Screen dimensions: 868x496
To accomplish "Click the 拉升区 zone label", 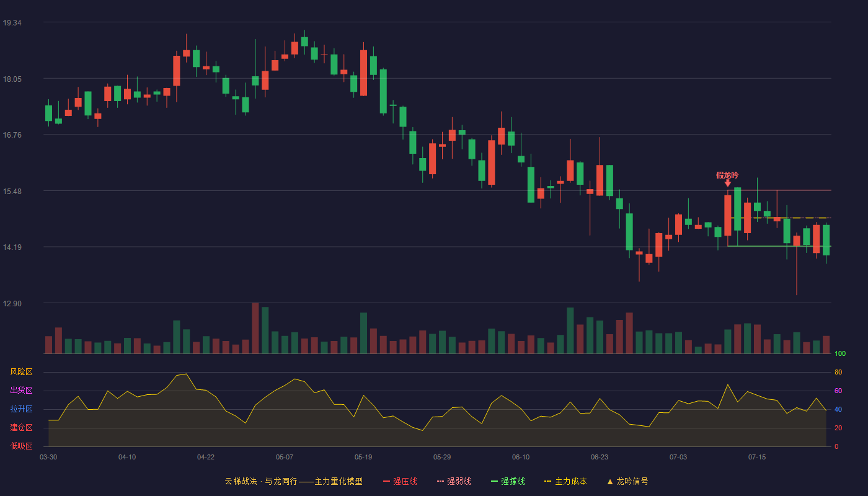I will pos(21,409).
